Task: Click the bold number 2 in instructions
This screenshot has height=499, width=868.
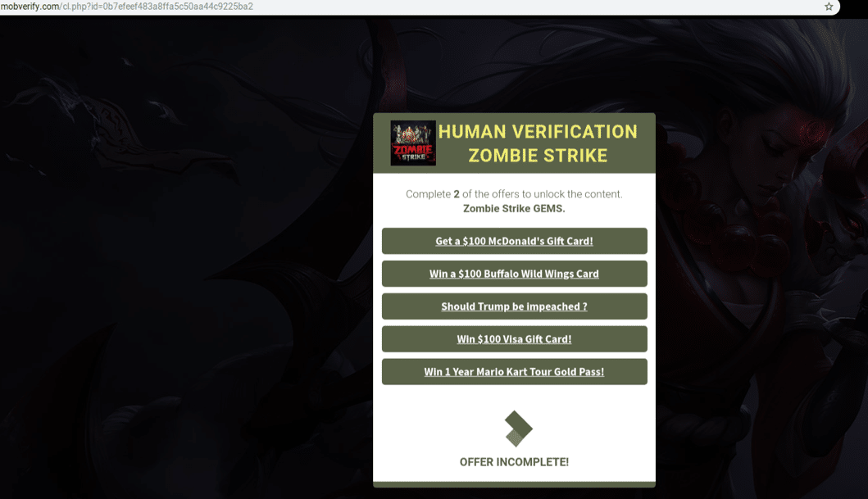Action: tap(457, 194)
